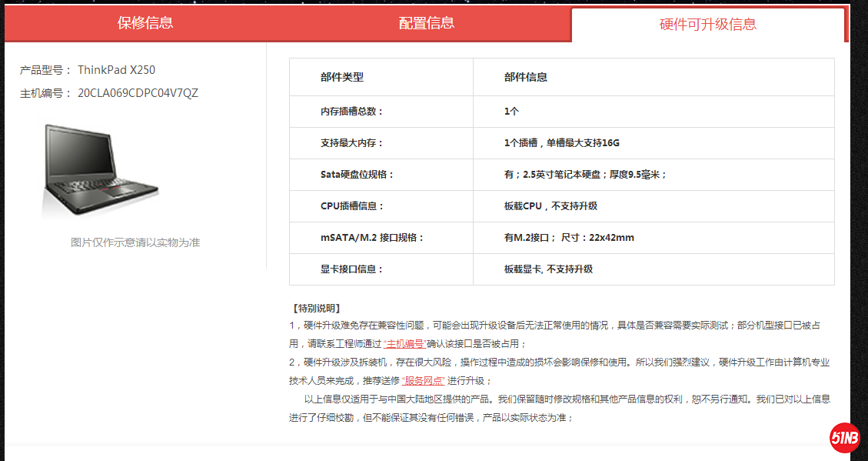
Task: Click the product model ThinkPad X250 text
Action: (116, 70)
